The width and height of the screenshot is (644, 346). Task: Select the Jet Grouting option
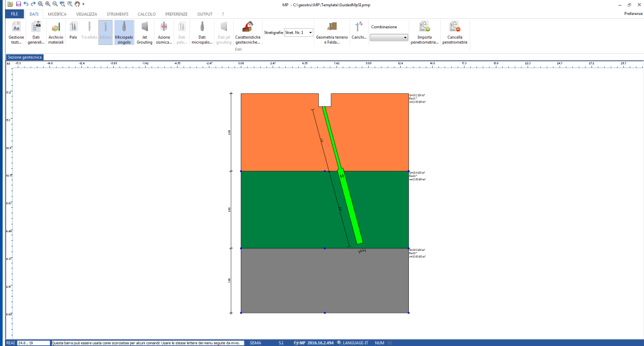(x=144, y=33)
